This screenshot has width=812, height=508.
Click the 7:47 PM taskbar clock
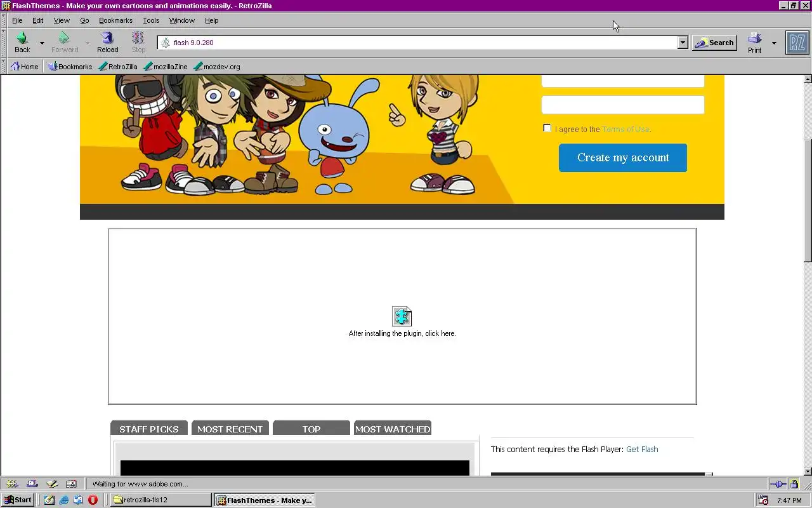[789, 500]
